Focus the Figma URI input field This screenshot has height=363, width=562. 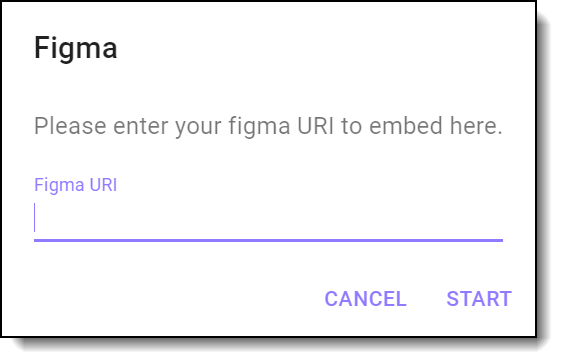click(268, 218)
